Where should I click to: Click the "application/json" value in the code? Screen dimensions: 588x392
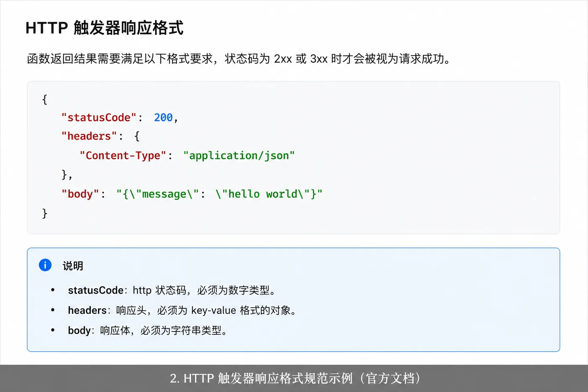coord(239,155)
